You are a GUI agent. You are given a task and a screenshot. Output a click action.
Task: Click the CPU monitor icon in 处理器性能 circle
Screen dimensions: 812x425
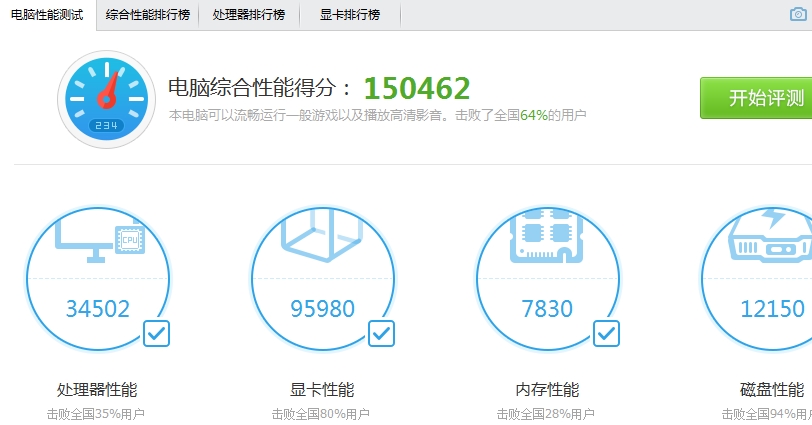100,240
